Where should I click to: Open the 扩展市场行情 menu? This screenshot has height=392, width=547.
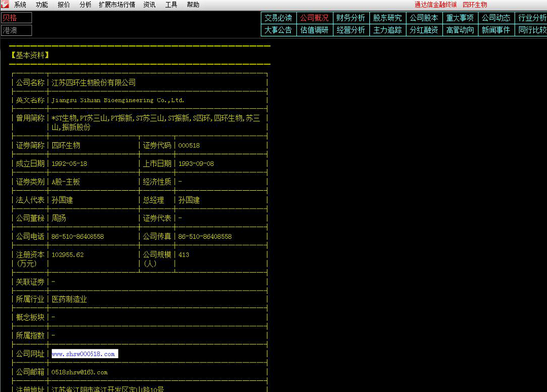click(x=117, y=5)
